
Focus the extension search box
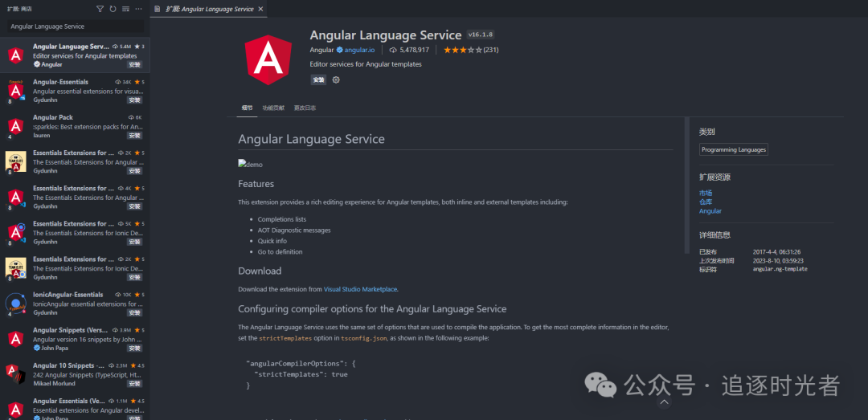(x=76, y=27)
